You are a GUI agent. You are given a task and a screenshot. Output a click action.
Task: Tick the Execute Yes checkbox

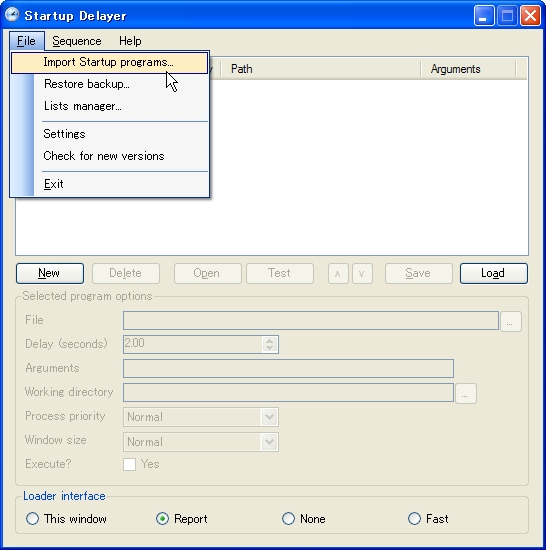click(x=129, y=464)
